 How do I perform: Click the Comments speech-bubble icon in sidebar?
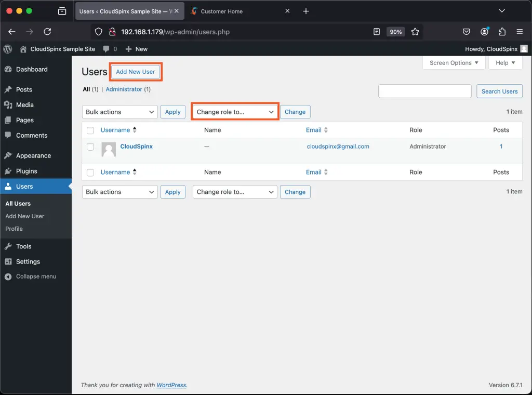(9, 135)
